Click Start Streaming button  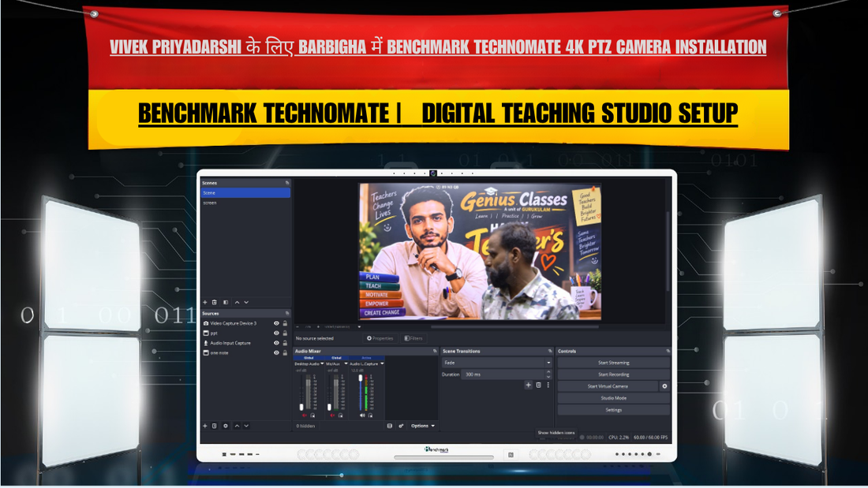coord(613,363)
